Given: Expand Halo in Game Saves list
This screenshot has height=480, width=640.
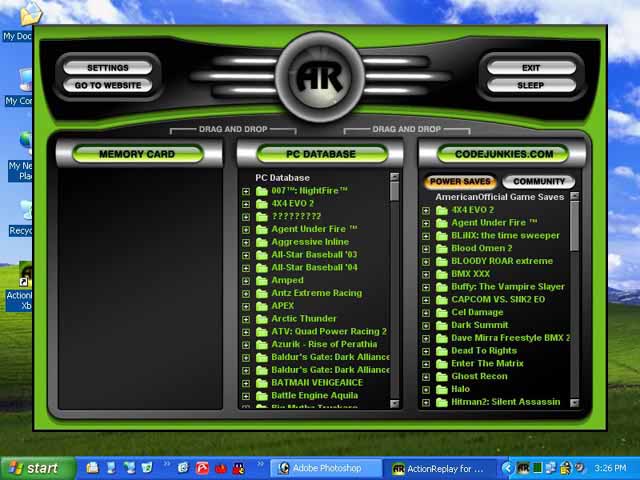Looking at the screenshot, I should (x=426, y=390).
